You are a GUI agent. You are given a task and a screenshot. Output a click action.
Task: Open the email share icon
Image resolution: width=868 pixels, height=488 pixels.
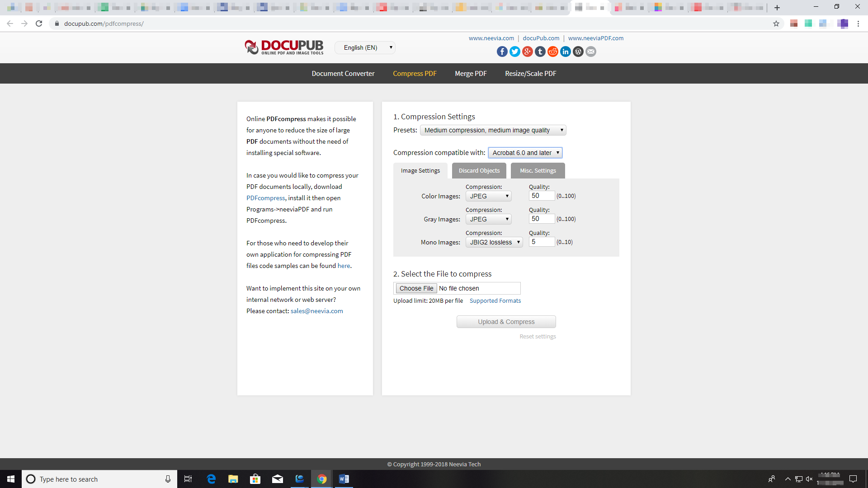coord(591,52)
